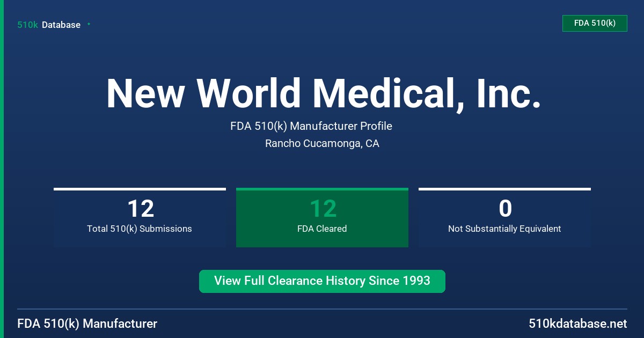Open View Full Clearance History Since 1993
Viewport: 644px width, 338px height.
click(322, 281)
